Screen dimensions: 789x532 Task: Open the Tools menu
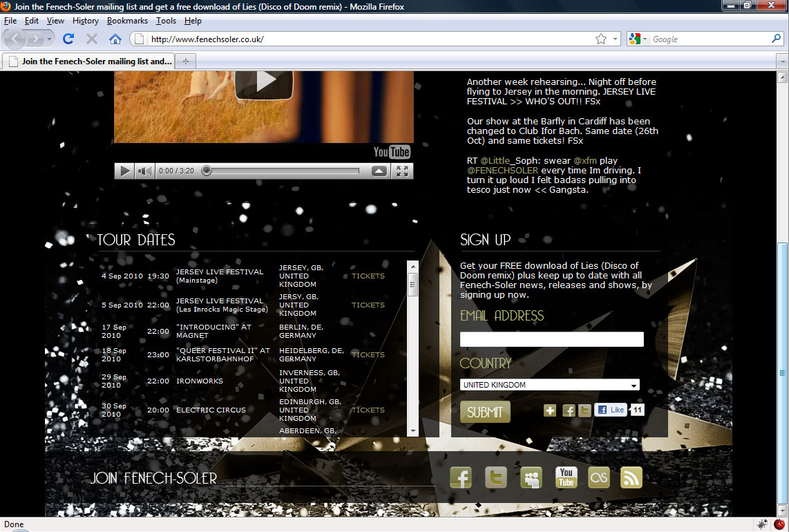(x=166, y=21)
